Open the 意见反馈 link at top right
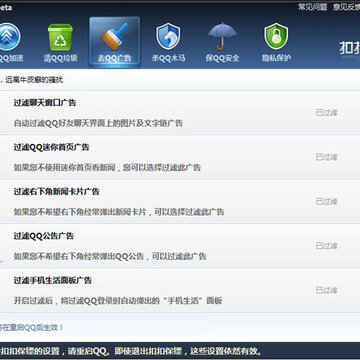 point(346,7)
